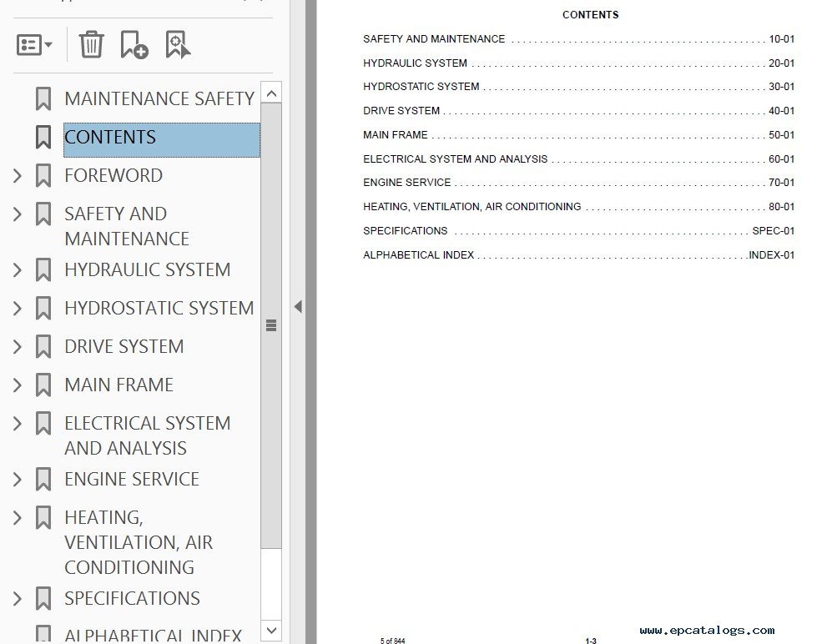The image size is (817, 644).
Task: Expand the MAIN FRAME bookmark
Action: click(x=17, y=385)
